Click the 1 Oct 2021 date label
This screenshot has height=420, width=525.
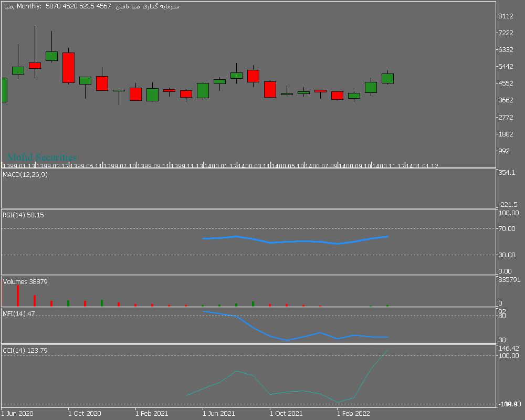(x=286, y=413)
